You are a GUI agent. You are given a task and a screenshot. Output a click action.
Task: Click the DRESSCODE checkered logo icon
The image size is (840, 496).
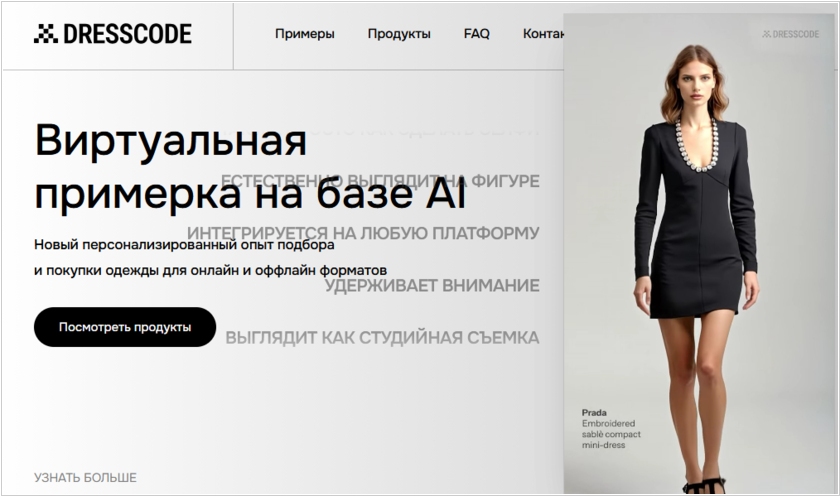coord(45,34)
